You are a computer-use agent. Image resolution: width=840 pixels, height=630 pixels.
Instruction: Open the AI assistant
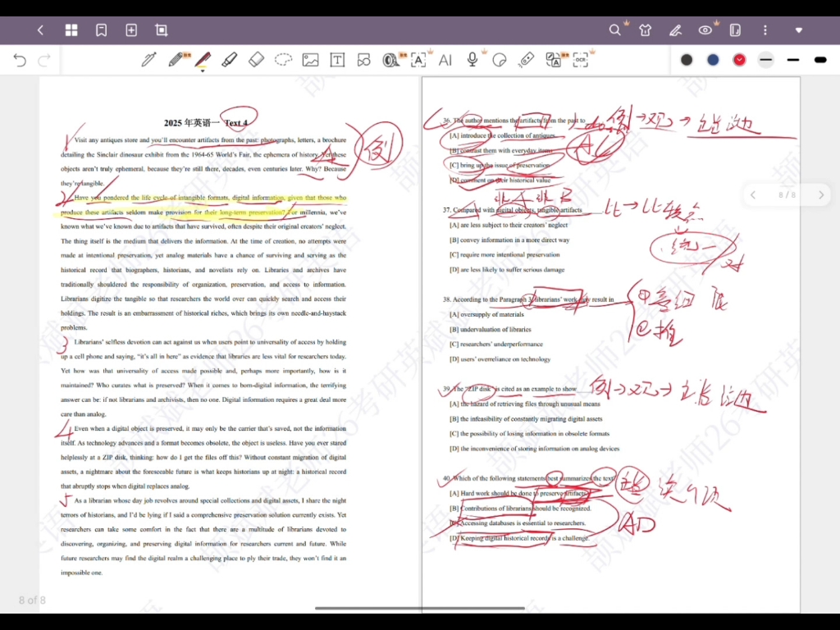pyautogui.click(x=445, y=60)
